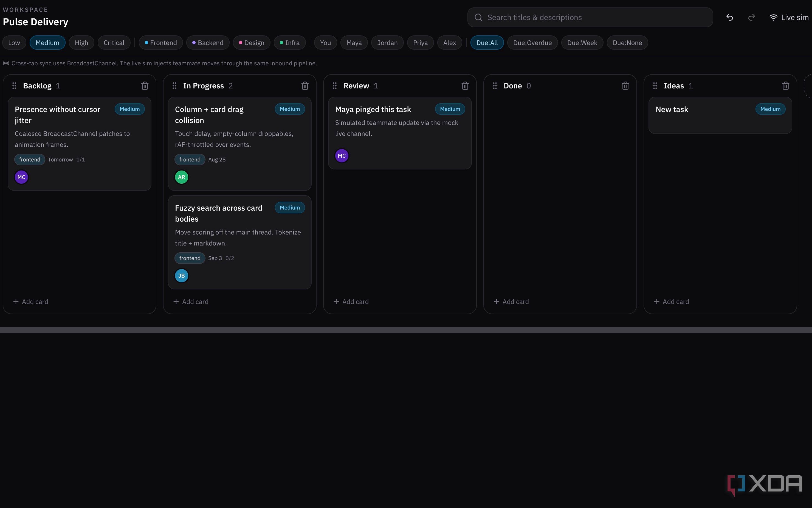Toggle the Live sim wifi button
This screenshot has height=508, width=812.
pos(789,18)
